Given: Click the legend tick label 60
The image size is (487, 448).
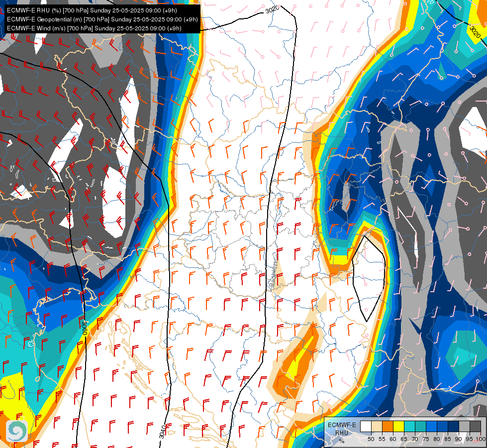Looking at the screenshot, I should pyautogui.click(x=393, y=440).
